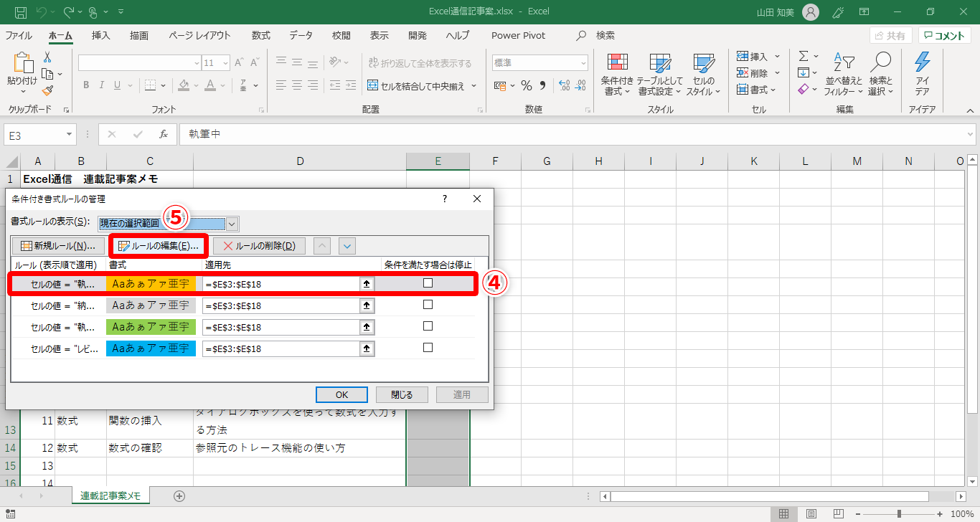Click the new sheet plus icon
Image resolution: width=980 pixels, height=522 pixels.
[x=179, y=496]
